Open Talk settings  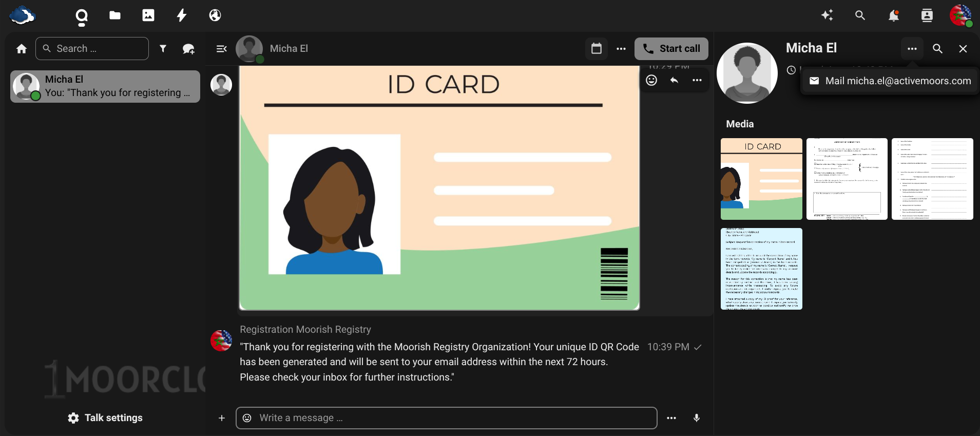click(x=105, y=418)
